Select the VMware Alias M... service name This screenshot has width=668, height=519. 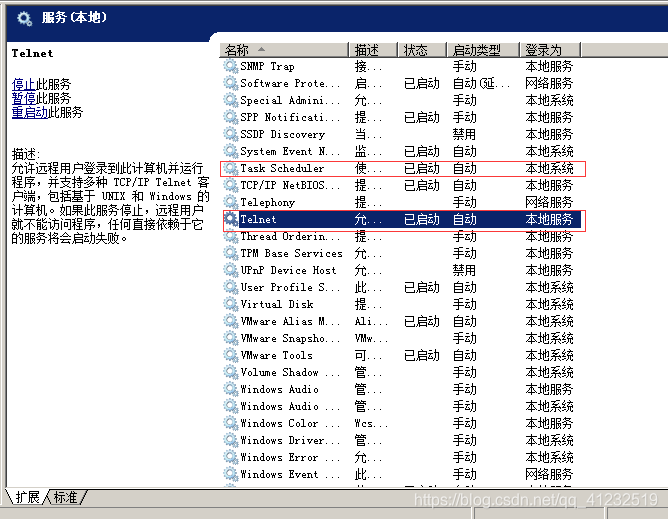(x=290, y=321)
